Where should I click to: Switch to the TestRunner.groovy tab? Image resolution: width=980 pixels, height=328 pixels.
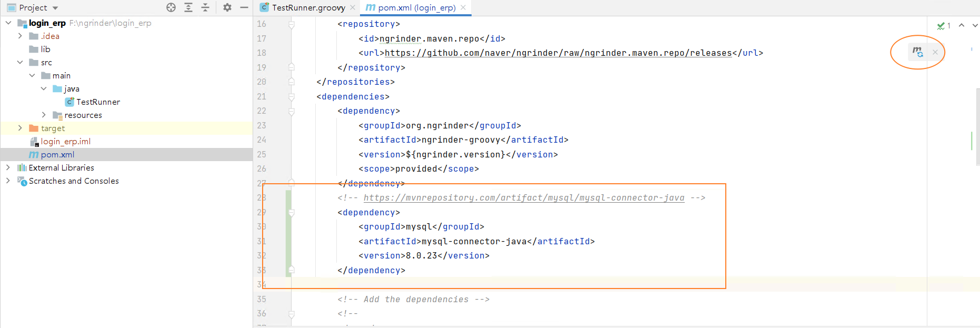(x=308, y=7)
